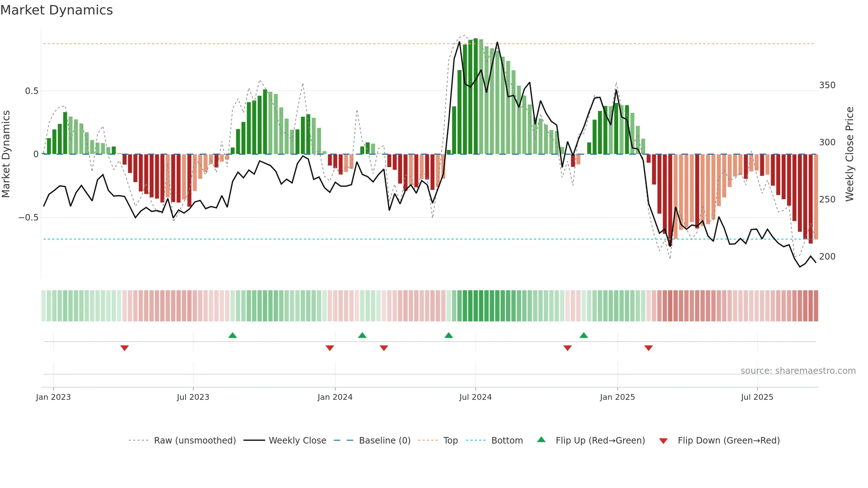Click the Market Dynamics chart title

pos(56,10)
